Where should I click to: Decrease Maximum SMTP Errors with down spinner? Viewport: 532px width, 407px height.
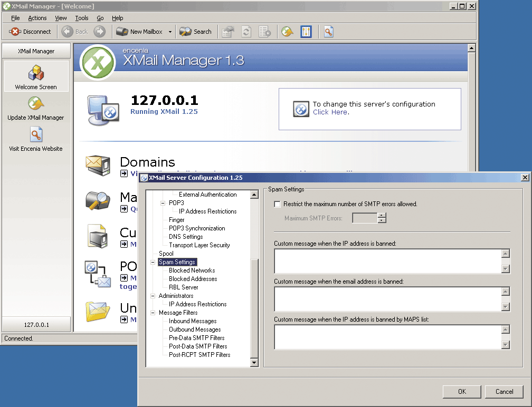tap(382, 220)
